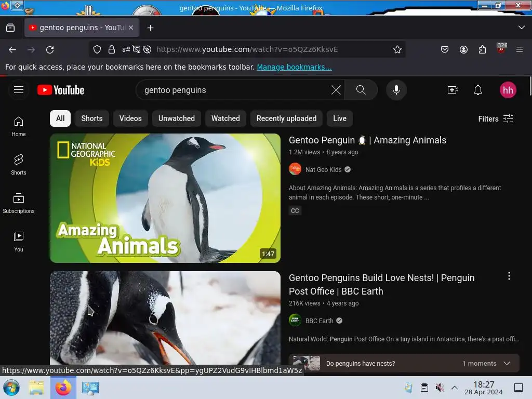532x399 pixels.
Task: Click the show desktop button in the tray
Action: 518,388
